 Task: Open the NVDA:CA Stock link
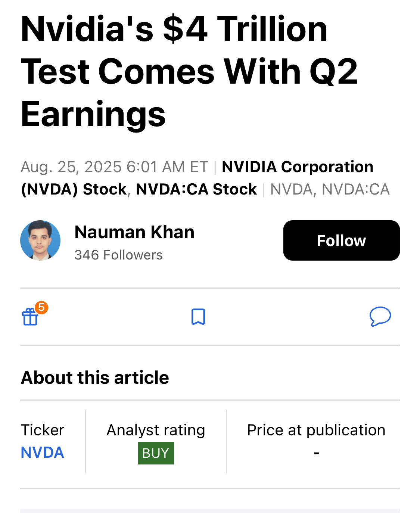coord(196,189)
